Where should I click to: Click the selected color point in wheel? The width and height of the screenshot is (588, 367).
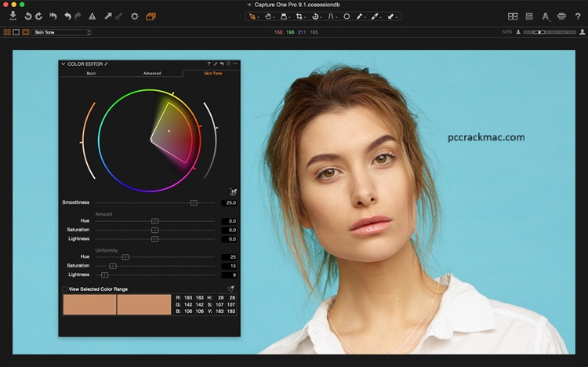169,131
